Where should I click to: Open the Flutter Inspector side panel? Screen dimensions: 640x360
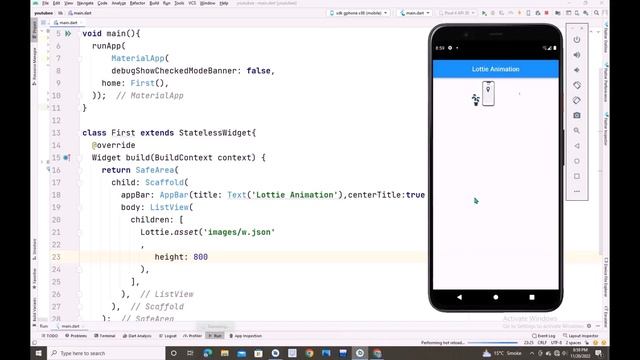tap(606, 129)
